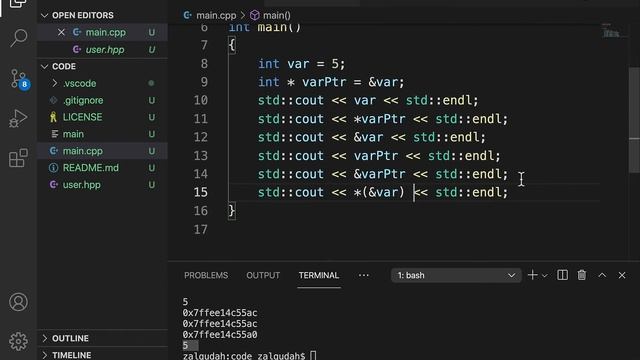Click line number 10 in the gutter

[x=201, y=100]
